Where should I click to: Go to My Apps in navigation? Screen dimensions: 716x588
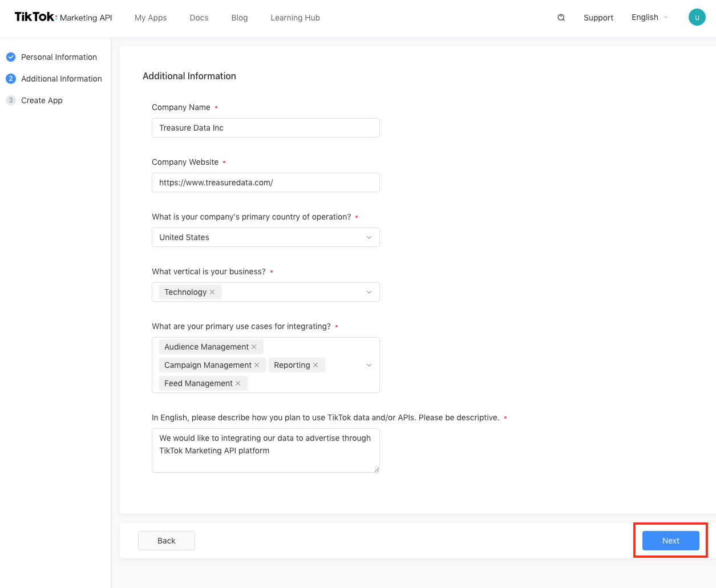tap(151, 18)
